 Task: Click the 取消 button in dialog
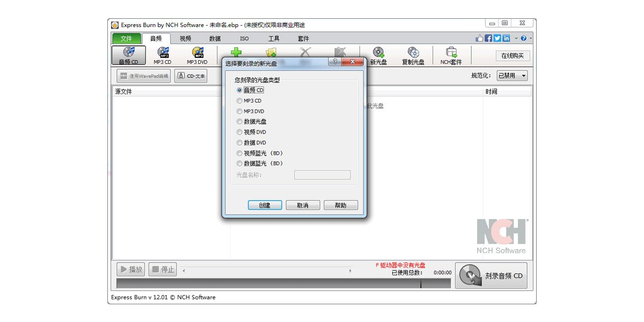pyautogui.click(x=303, y=205)
